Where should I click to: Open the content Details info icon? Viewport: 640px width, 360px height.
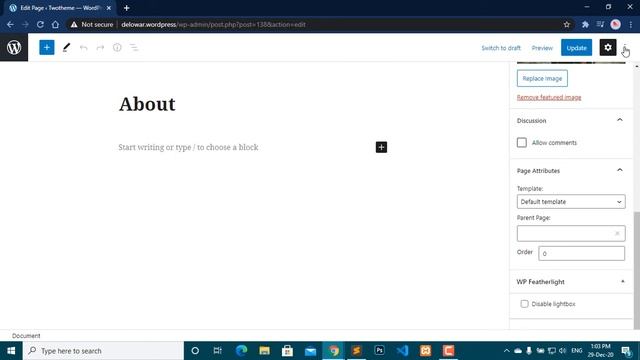pos(117,48)
